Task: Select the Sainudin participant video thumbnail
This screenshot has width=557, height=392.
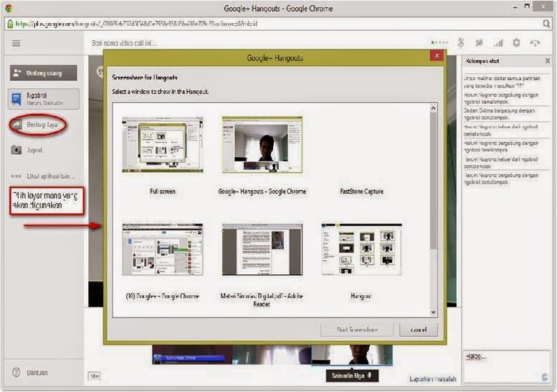Action: coord(352,355)
